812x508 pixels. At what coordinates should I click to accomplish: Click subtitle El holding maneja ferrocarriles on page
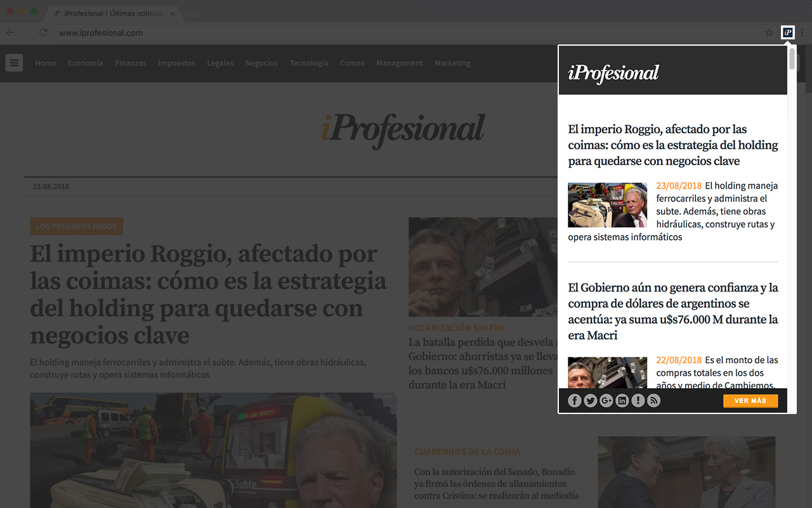pos(198,368)
